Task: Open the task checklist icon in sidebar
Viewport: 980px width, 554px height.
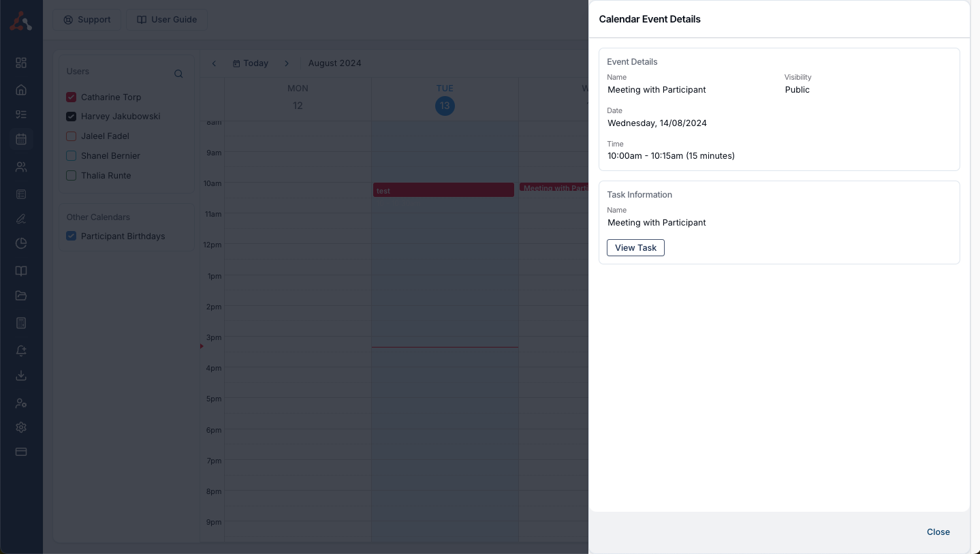Action: pos(21,114)
